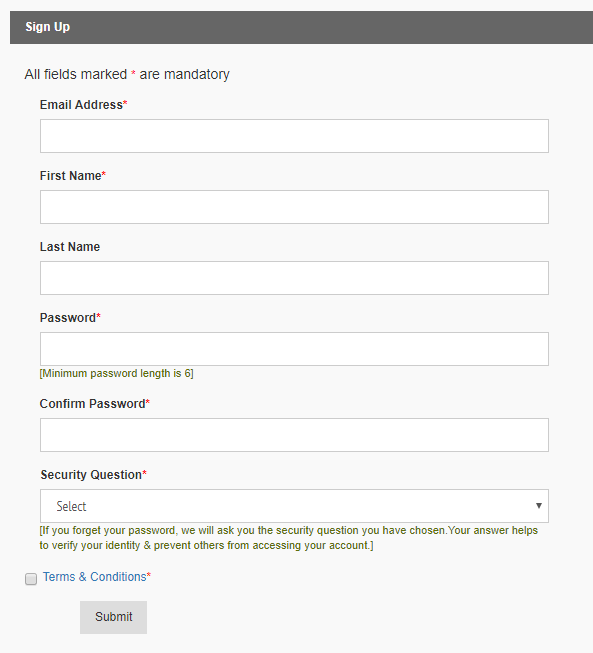Focus the First Name text box

point(294,207)
